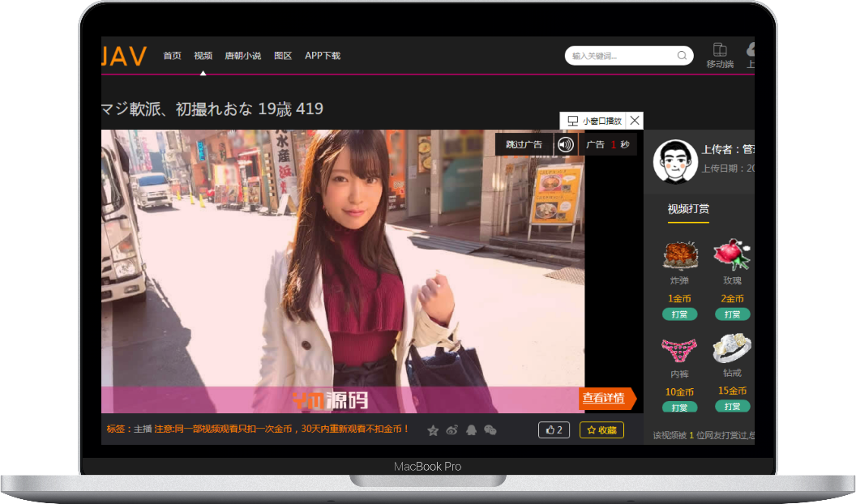Tip 15金币 with the 钻戒 打赏 button
Viewport: 856px width, 504px height.
733,407
